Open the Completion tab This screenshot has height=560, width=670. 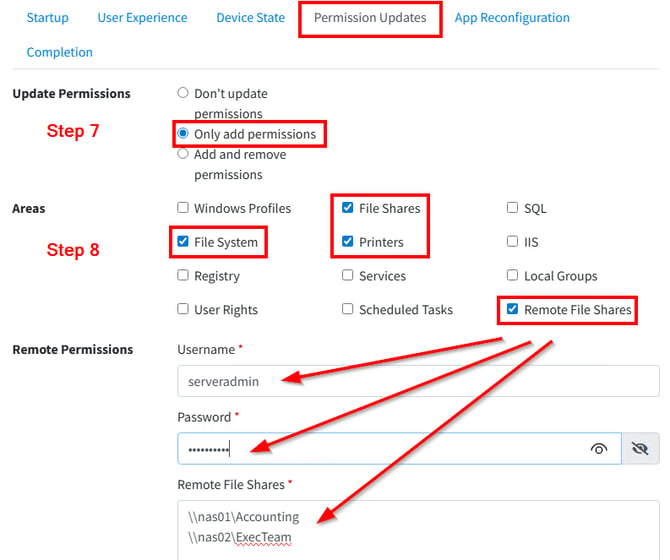click(x=59, y=52)
